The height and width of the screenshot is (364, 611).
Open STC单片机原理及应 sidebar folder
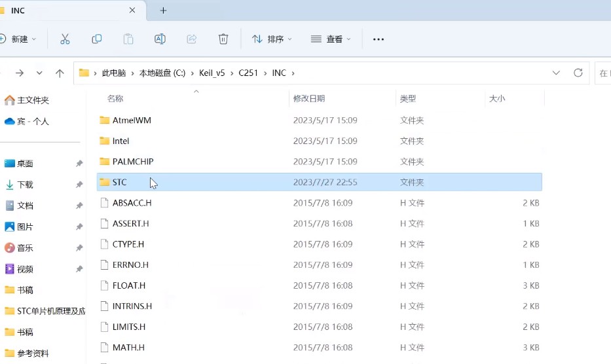(45, 311)
